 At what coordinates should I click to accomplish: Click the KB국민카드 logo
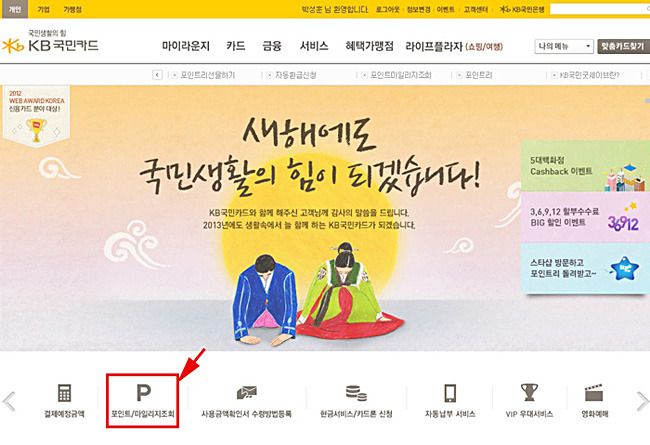50,42
